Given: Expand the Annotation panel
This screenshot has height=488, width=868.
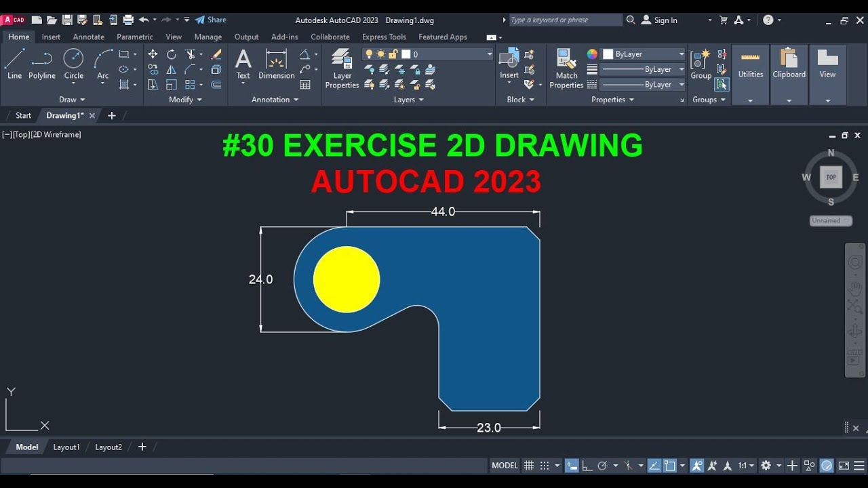Looking at the screenshot, I should click(x=275, y=100).
